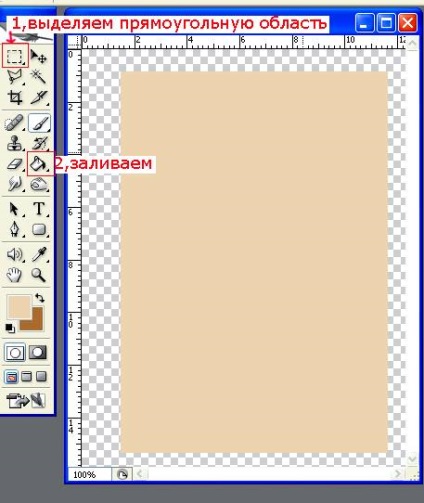Activate the Hand tool
This screenshot has height=503, width=424.
coord(15,275)
